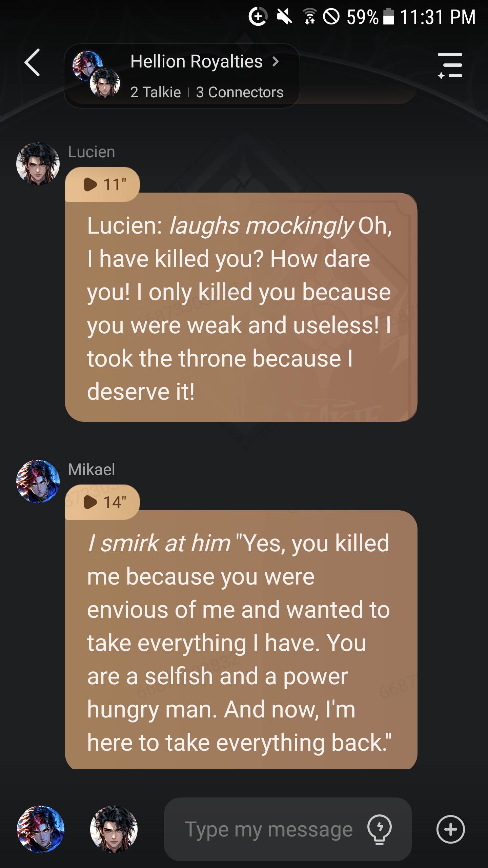
Task: Tap the '2 Talkie' label
Action: click(x=156, y=92)
